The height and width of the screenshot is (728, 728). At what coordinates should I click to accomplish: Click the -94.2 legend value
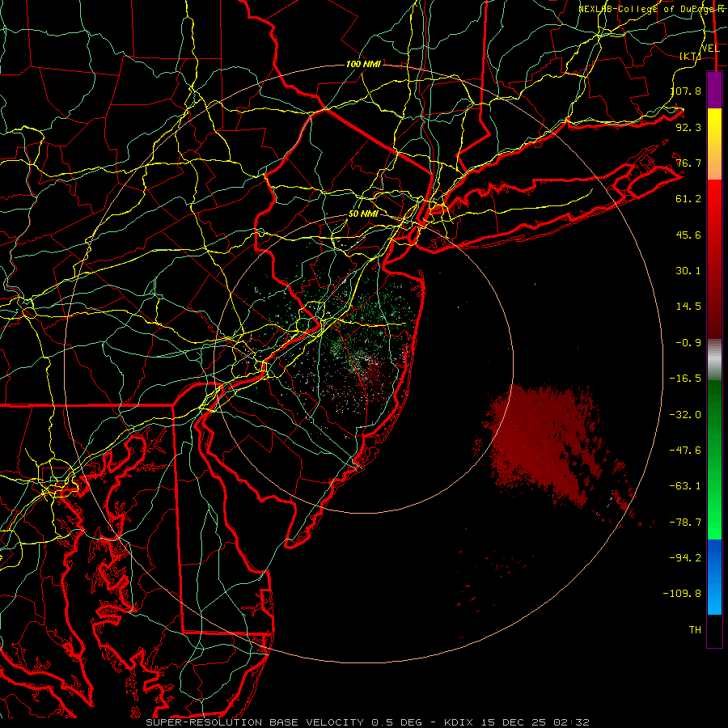click(x=686, y=558)
